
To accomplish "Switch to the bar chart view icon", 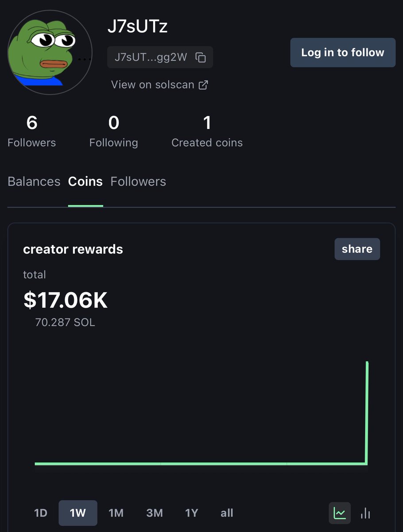I will 365,513.
